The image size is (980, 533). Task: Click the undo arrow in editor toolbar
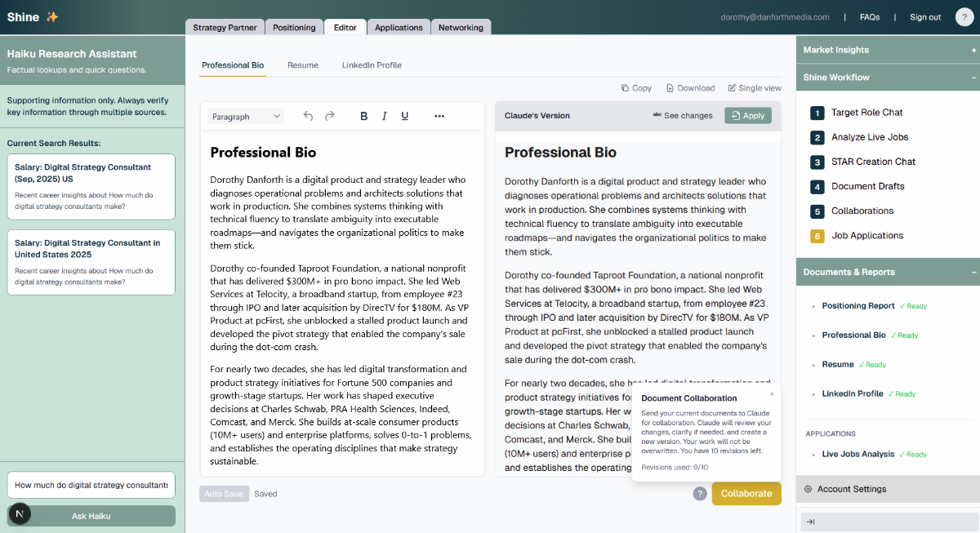[308, 116]
